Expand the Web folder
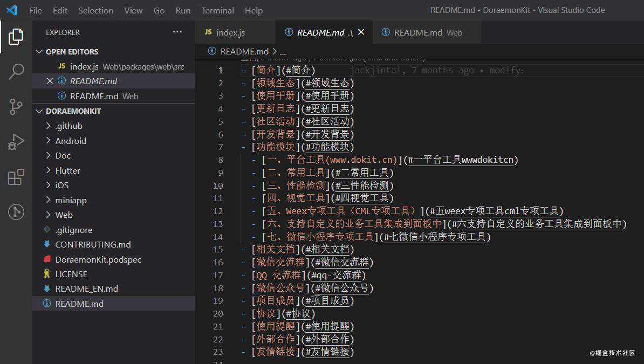This screenshot has height=364, width=644. coord(48,215)
